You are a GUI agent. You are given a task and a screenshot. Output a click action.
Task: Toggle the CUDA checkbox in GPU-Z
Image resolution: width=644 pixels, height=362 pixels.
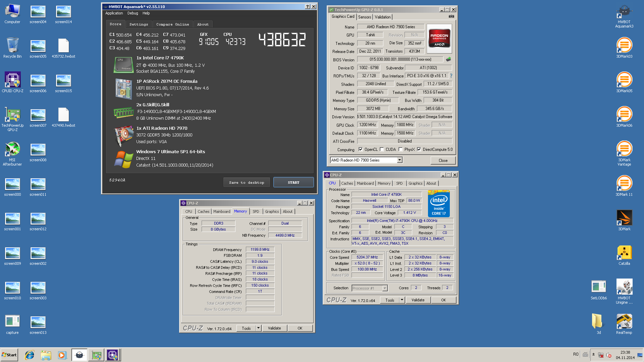(x=382, y=149)
